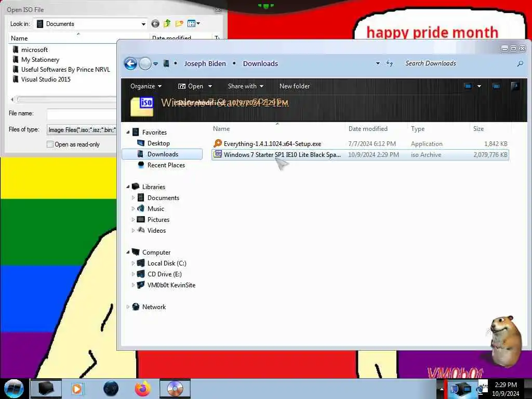
Task: Expand the Network node
Action: pyautogui.click(x=128, y=307)
